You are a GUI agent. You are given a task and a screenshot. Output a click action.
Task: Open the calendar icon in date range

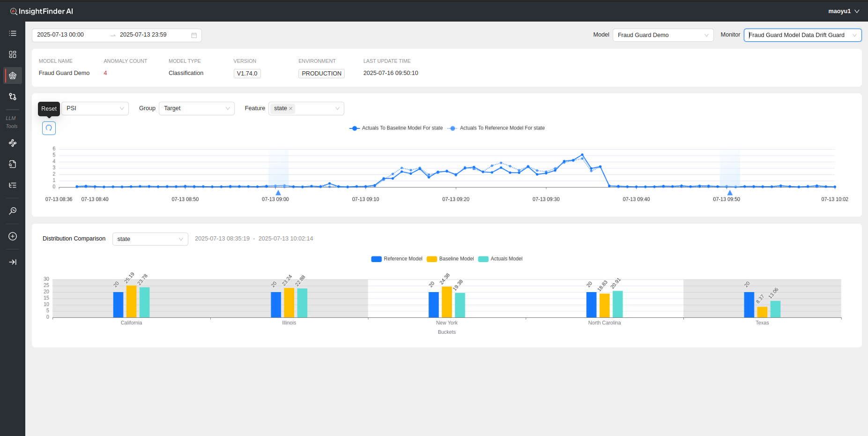coord(194,35)
